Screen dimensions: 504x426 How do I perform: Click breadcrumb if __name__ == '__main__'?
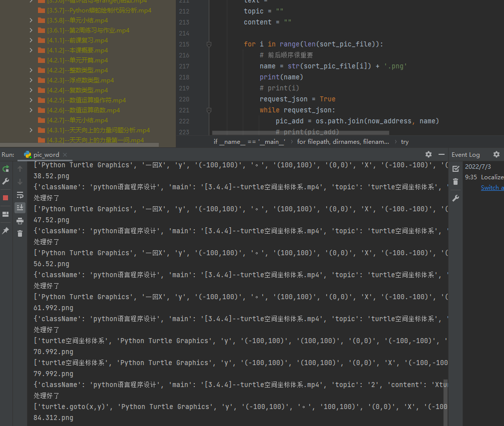pyautogui.click(x=249, y=142)
